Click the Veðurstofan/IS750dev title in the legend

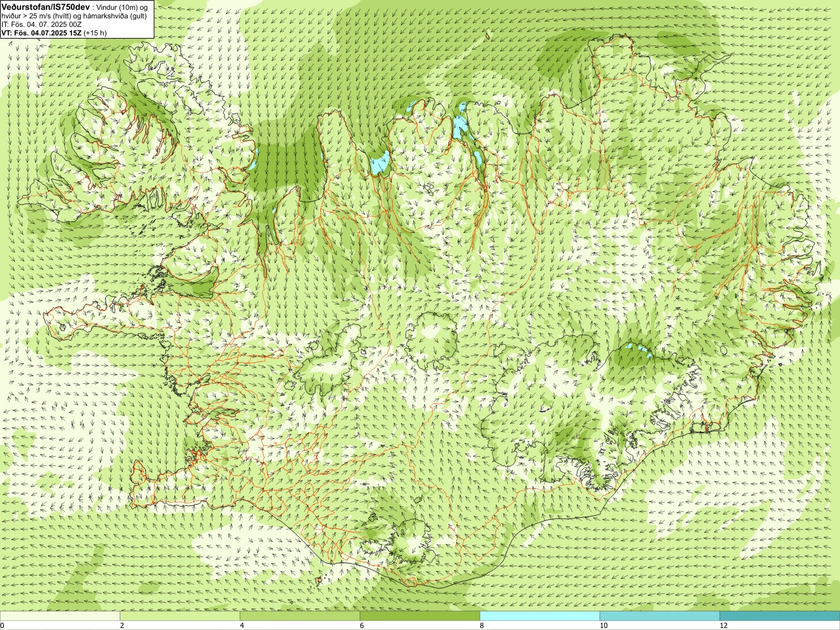pyautogui.click(x=45, y=6)
